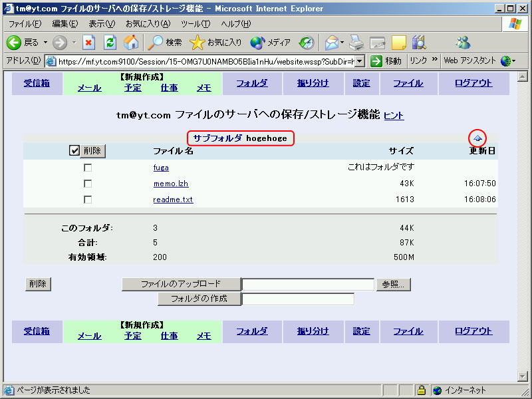Click the ファイルのアップロード button
This screenshot has width=532, height=399.
(x=180, y=284)
